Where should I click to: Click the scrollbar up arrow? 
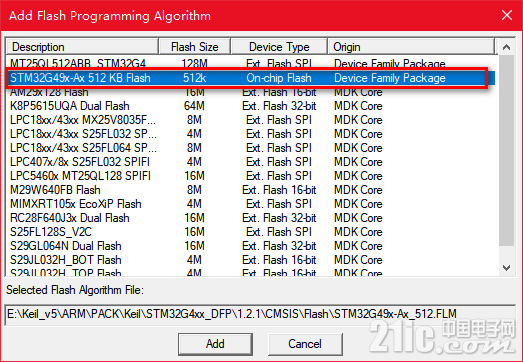(x=506, y=47)
